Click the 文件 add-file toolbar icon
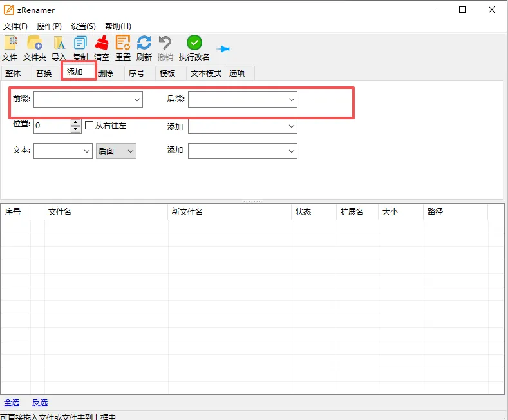The width and height of the screenshot is (508, 420). point(10,43)
